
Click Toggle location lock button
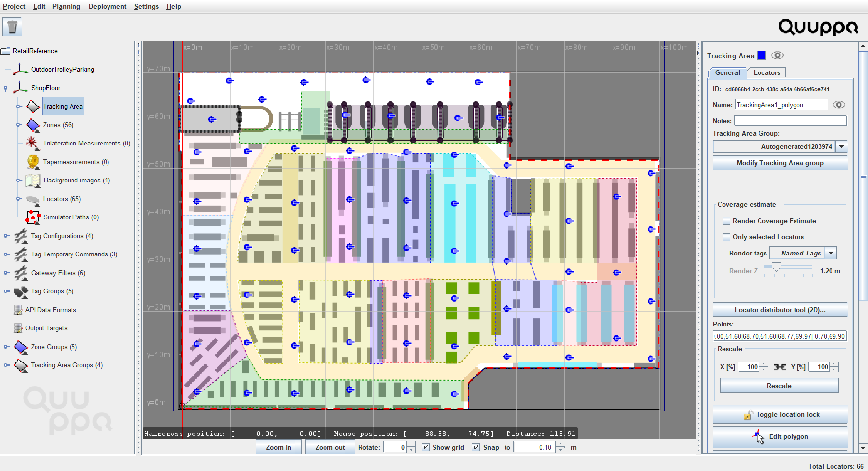point(780,414)
